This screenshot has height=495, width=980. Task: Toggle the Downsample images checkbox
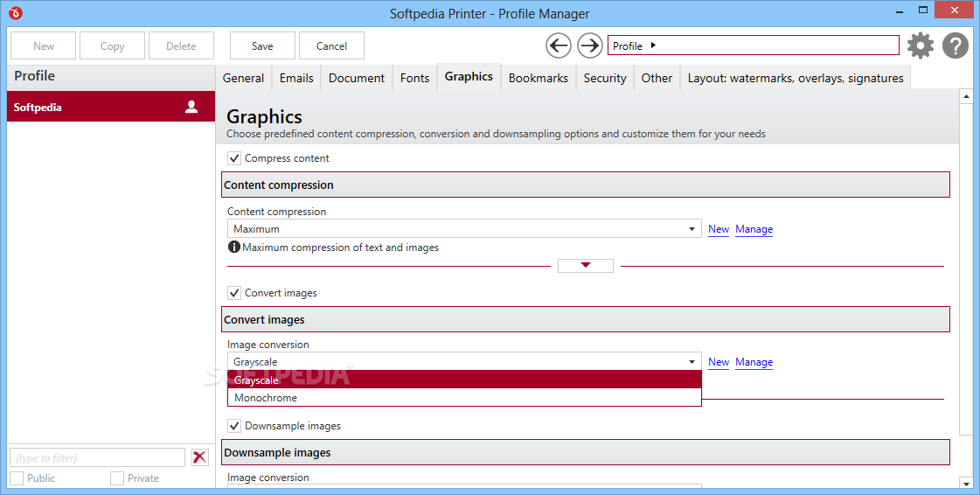pos(234,426)
